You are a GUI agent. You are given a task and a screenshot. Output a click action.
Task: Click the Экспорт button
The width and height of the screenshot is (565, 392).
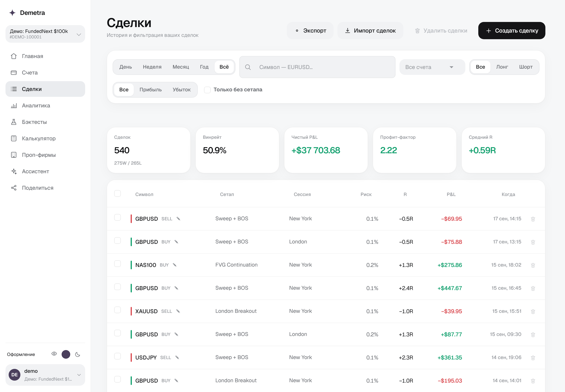pyautogui.click(x=310, y=31)
